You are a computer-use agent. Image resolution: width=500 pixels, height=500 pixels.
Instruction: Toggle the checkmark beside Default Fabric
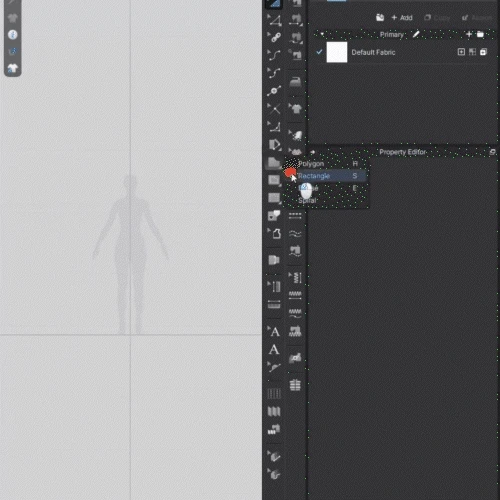(x=319, y=52)
